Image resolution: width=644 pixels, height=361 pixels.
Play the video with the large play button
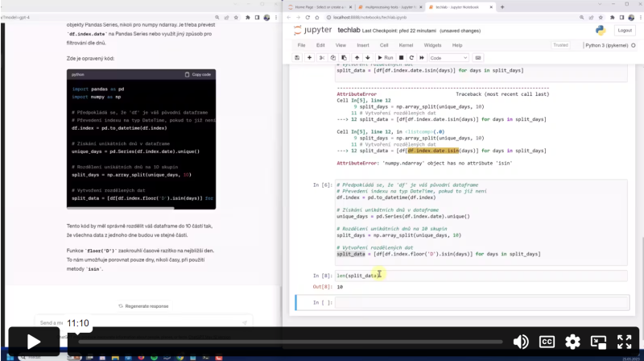click(x=34, y=341)
